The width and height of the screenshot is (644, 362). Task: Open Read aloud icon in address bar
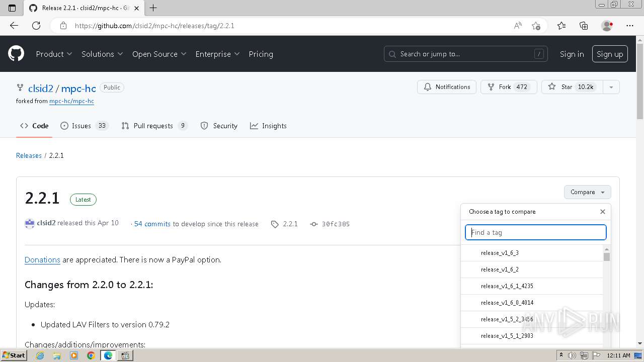point(518,26)
